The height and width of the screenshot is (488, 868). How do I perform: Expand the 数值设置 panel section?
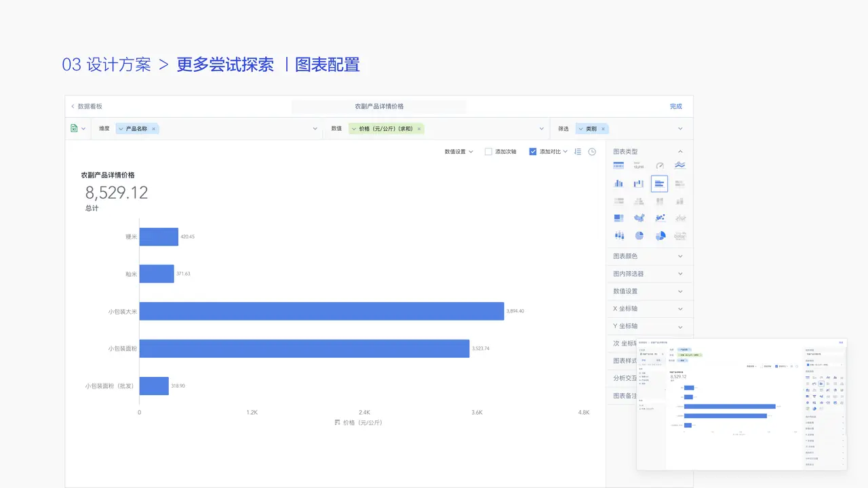pos(649,291)
